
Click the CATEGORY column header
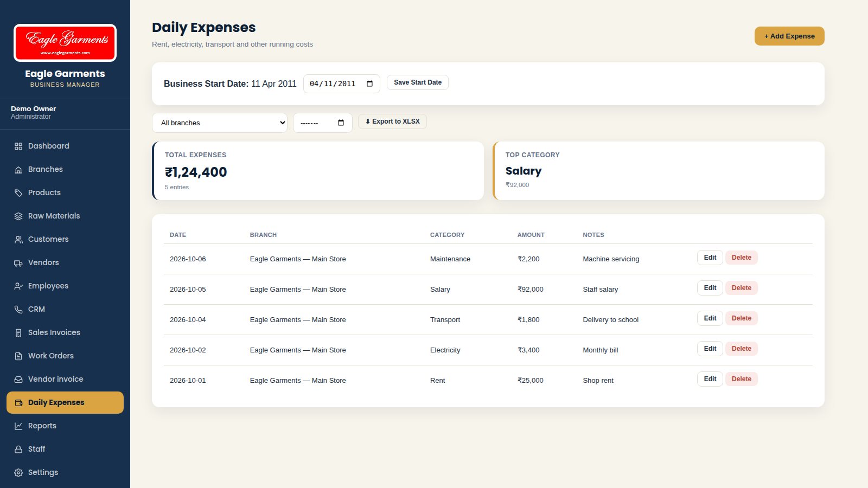(x=448, y=235)
